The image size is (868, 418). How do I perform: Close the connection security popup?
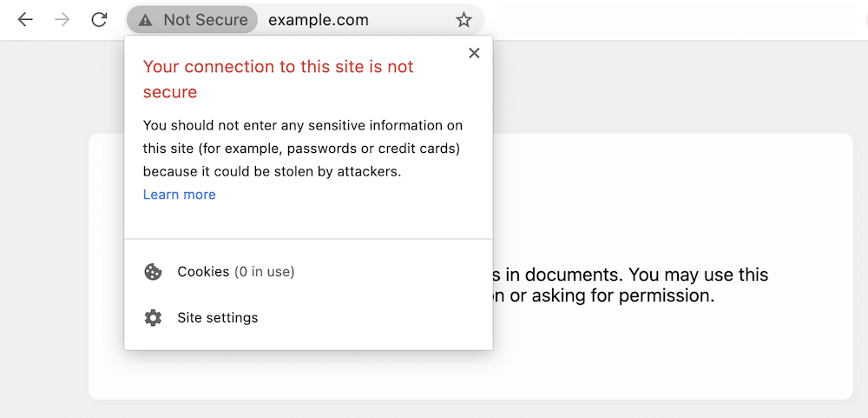(x=474, y=53)
